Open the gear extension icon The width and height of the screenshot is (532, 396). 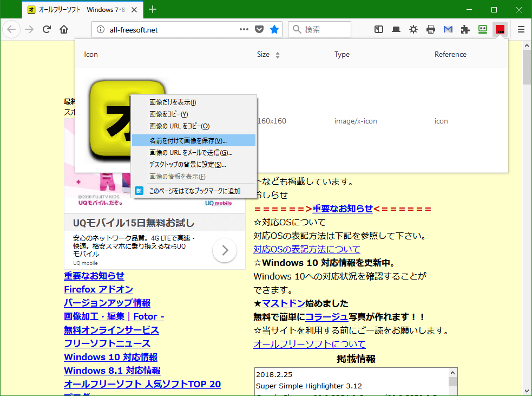pos(413,30)
